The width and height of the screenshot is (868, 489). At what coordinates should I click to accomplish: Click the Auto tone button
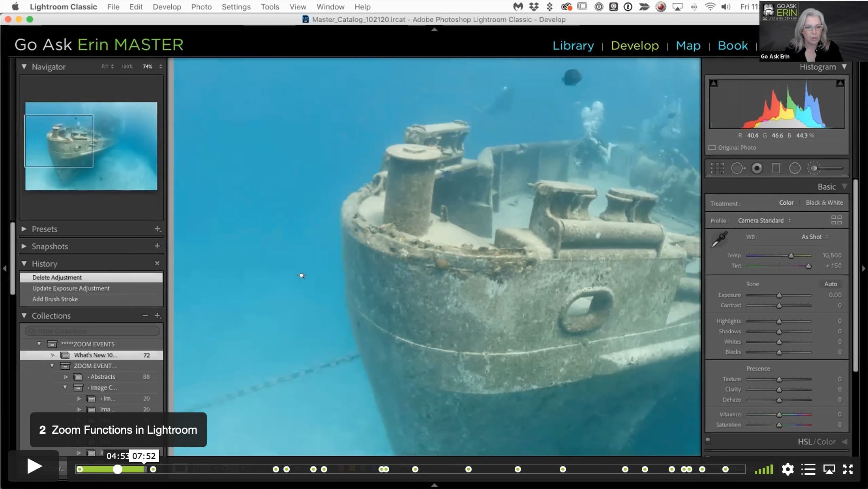pyautogui.click(x=831, y=284)
